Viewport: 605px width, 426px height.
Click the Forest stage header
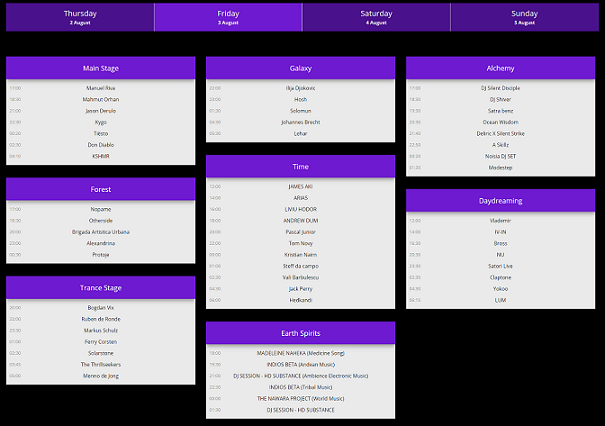pyautogui.click(x=101, y=189)
